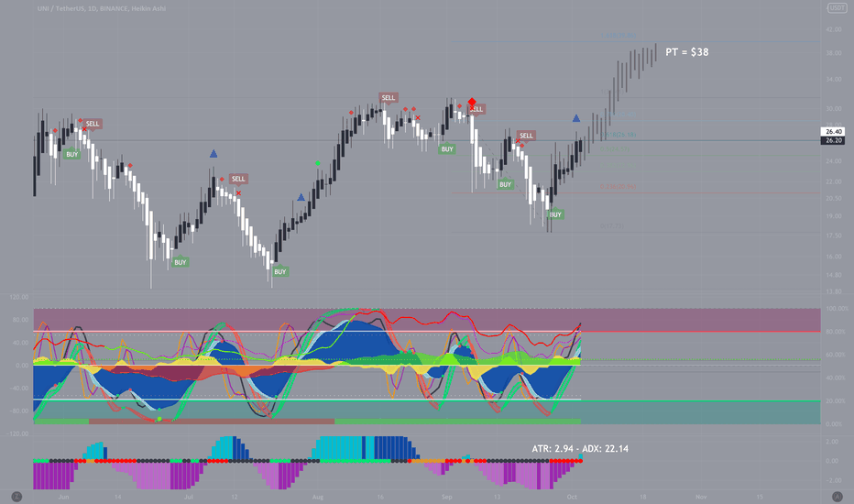Select the 'ATR: 2.94 - ADX: 22.14' label
This screenshot has height=504, width=854.
coord(580,448)
